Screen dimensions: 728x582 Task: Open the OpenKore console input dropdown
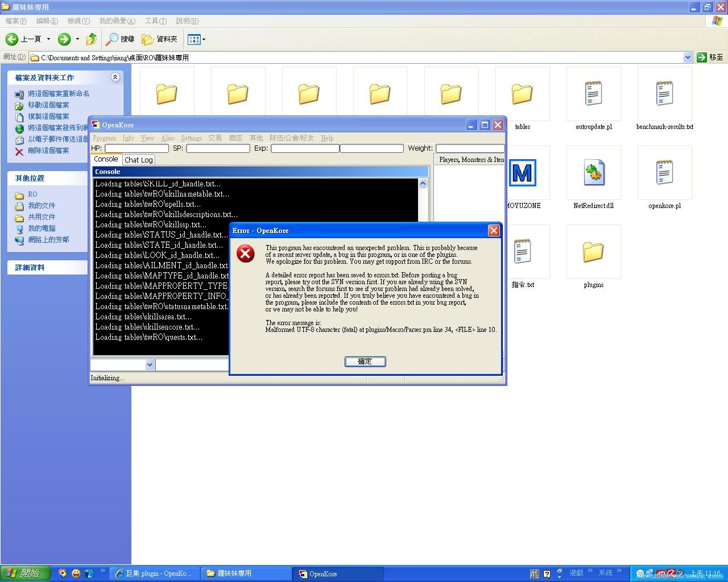point(150,365)
